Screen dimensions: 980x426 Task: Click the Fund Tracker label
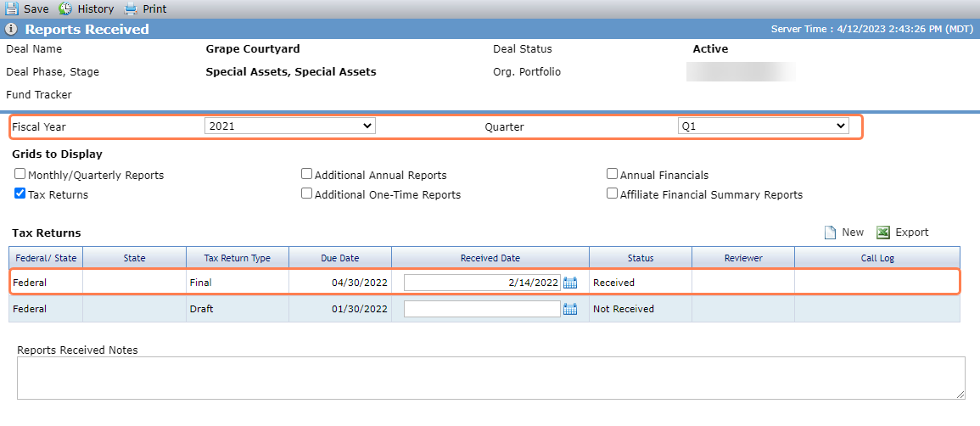point(39,95)
